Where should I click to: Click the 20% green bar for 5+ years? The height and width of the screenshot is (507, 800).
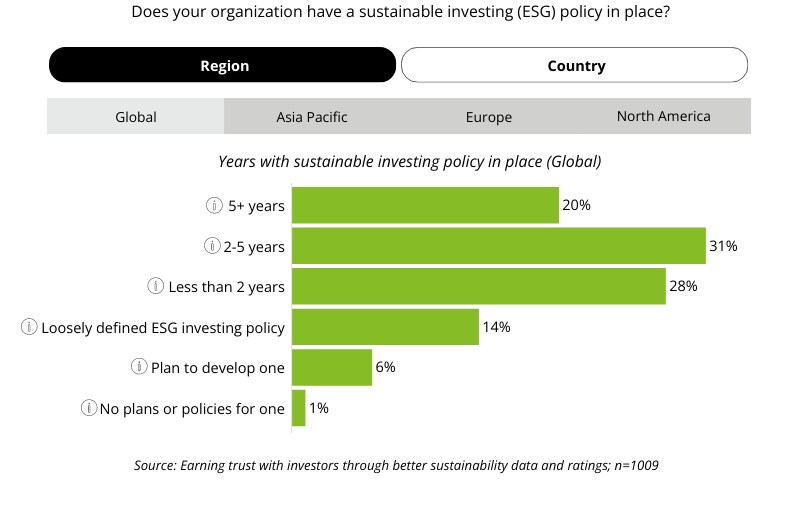[425, 206]
